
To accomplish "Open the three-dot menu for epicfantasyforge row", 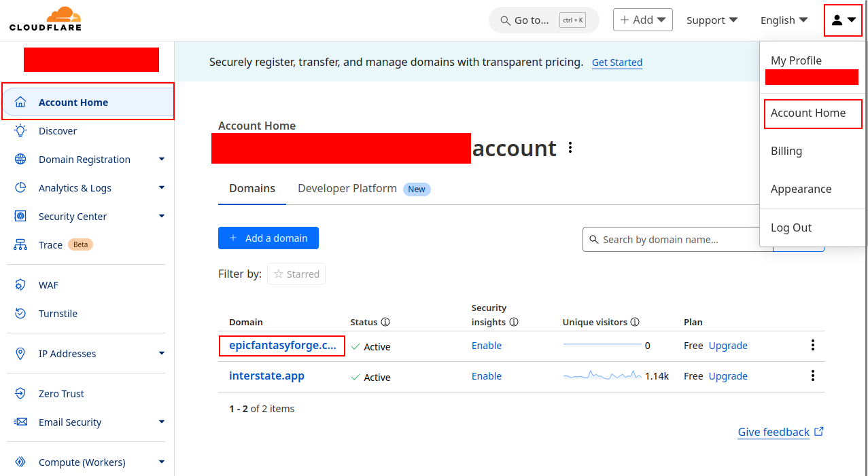I will click(x=812, y=345).
